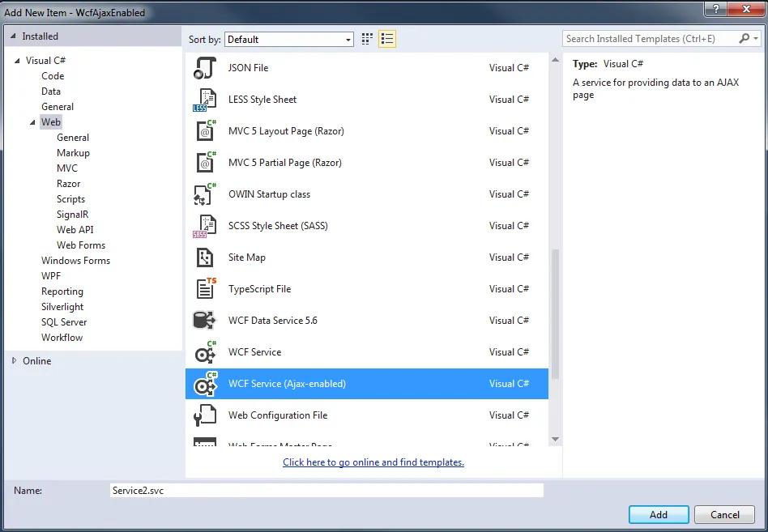
Task: Choose the WPF category
Action: pyautogui.click(x=51, y=276)
